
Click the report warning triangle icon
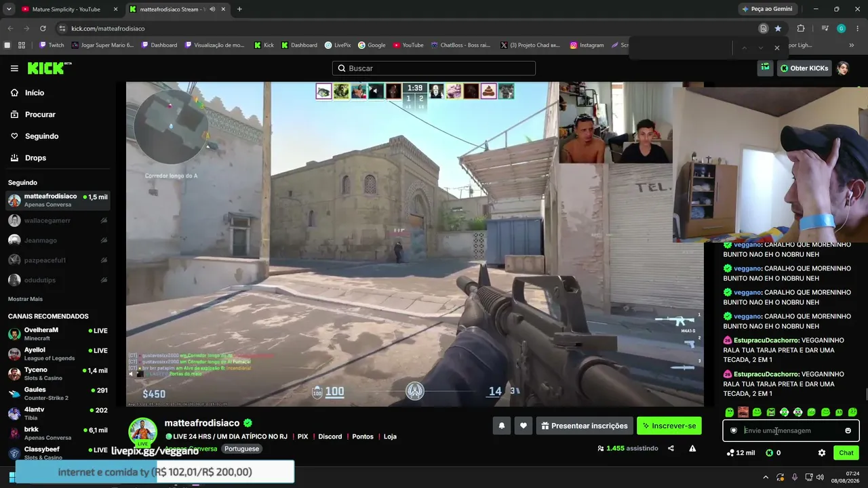pyautogui.click(x=692, y=448)
